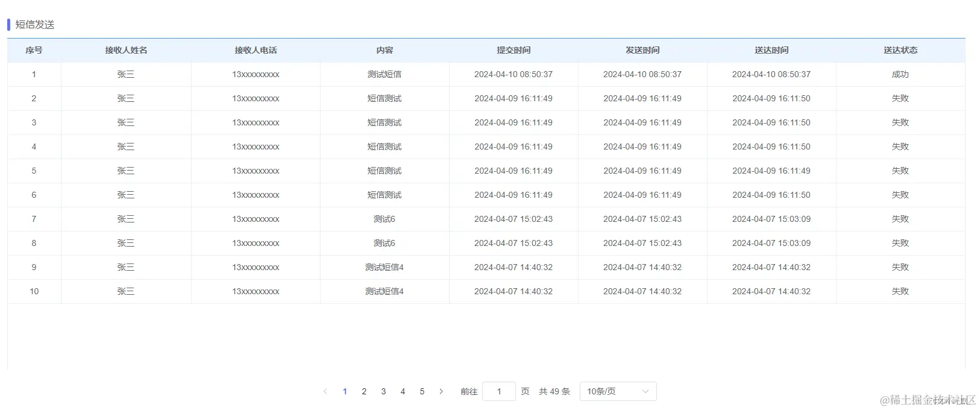This screenshot has height=410, width=980.
Task: Click the 接收人姓名 column header
Action: 126,50
